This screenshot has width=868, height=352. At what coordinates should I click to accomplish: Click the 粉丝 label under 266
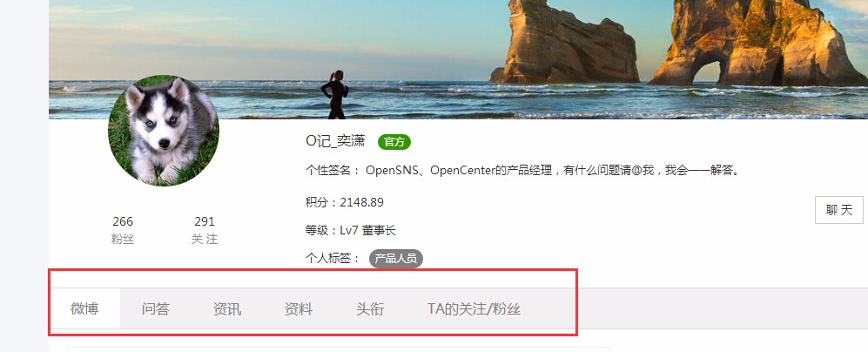click(x=123, y=240)
